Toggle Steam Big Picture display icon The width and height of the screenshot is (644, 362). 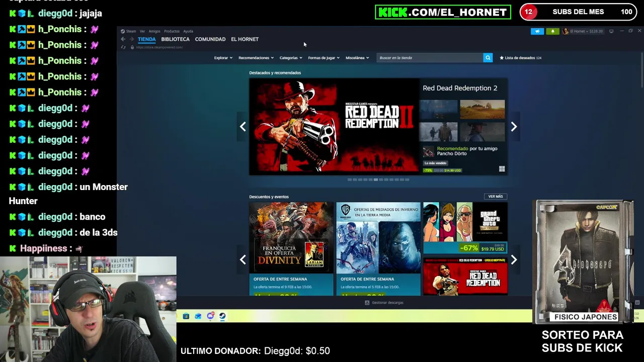pos(611,31)
